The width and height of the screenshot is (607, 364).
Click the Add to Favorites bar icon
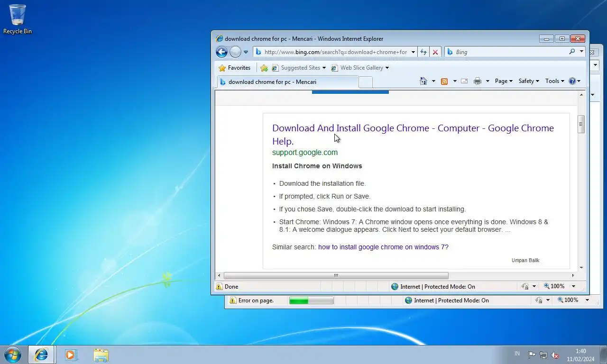point(264,68)
